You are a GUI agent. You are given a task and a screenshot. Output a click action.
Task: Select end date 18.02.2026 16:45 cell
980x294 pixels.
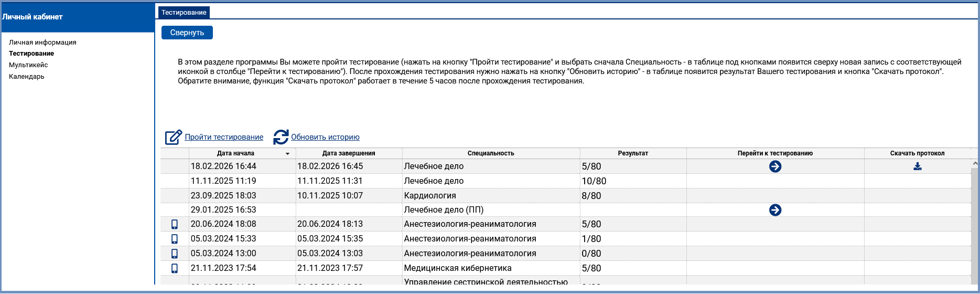pyautogui.click(x=349, y=166)
